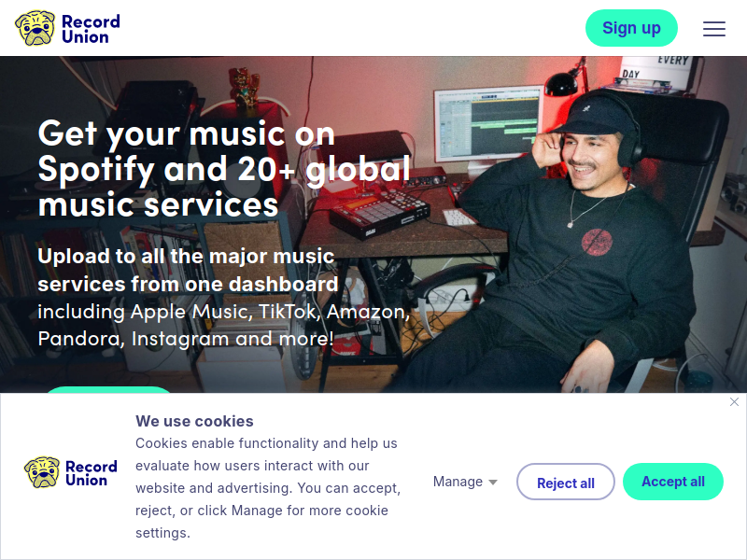Click the golden lucky cat figurine

(245, 87)
